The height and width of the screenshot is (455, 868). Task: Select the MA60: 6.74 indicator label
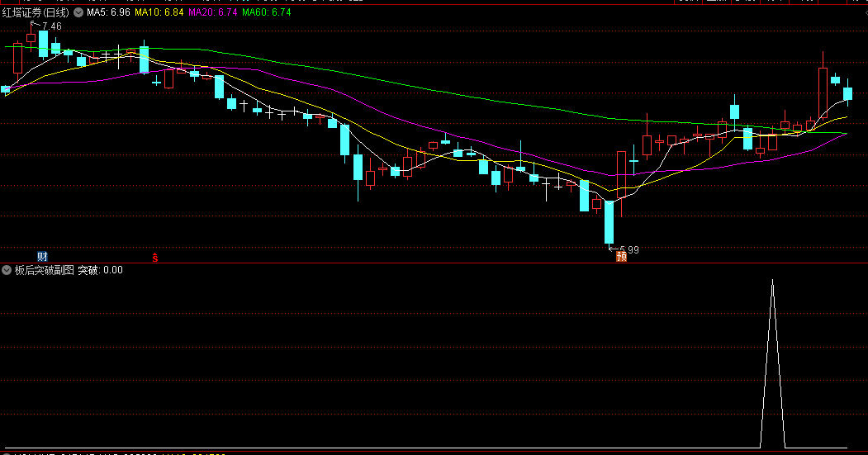[266, 12]
